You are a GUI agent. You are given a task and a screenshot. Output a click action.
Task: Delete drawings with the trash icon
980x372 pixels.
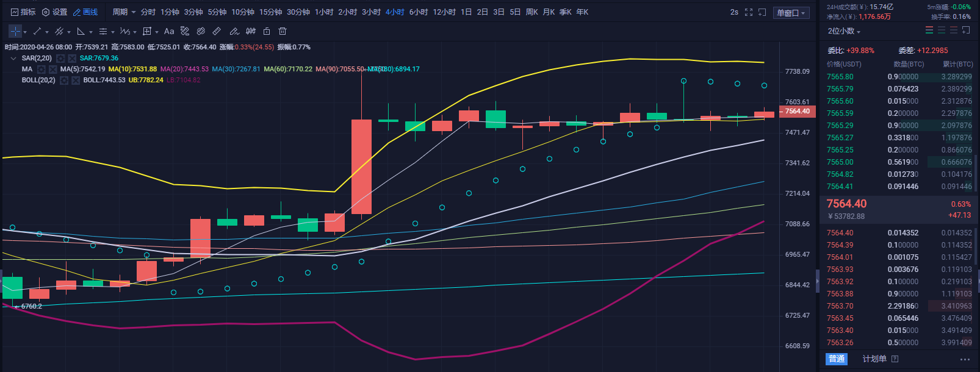click(x=283, y=31)
